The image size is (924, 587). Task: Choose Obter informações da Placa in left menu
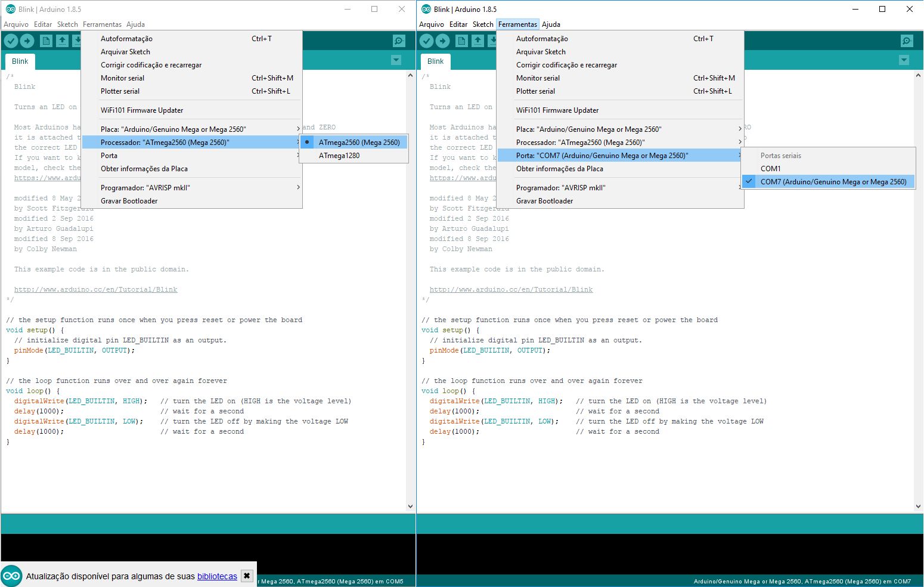192,169
